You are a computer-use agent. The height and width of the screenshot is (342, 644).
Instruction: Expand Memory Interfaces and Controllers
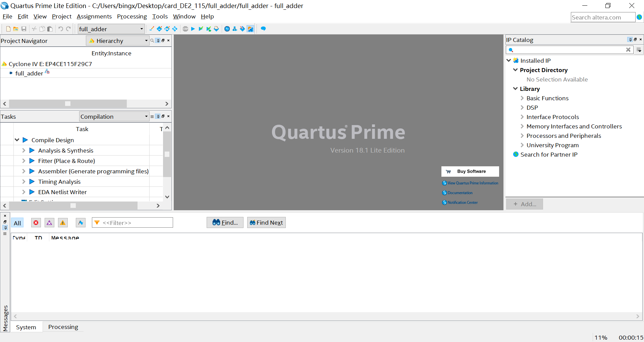[522, 126]
